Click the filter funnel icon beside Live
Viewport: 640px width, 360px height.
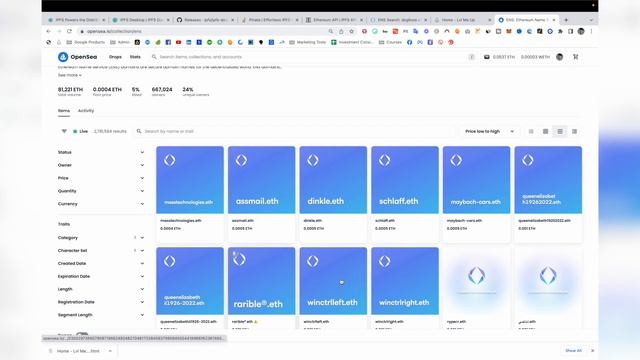click(x=64, y=131)
